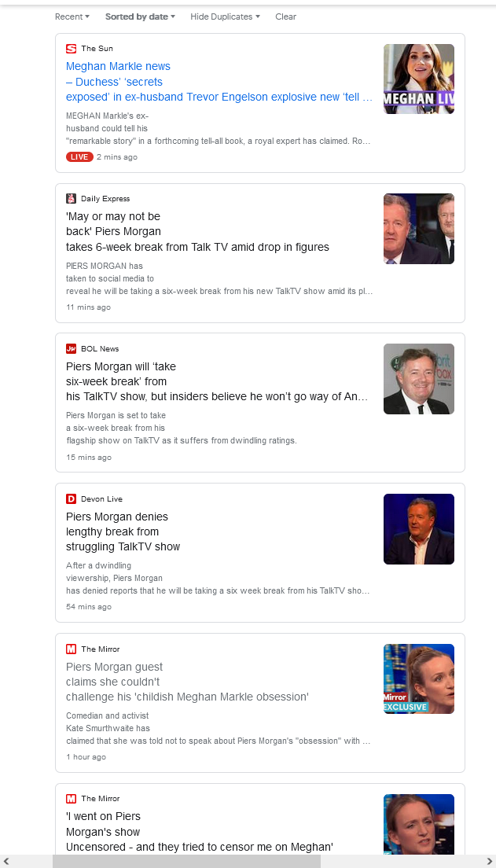Click the BOL News publisher icon
Image resolution: width=496 pixels, height=868 pixels.
[x=71, y=349]
